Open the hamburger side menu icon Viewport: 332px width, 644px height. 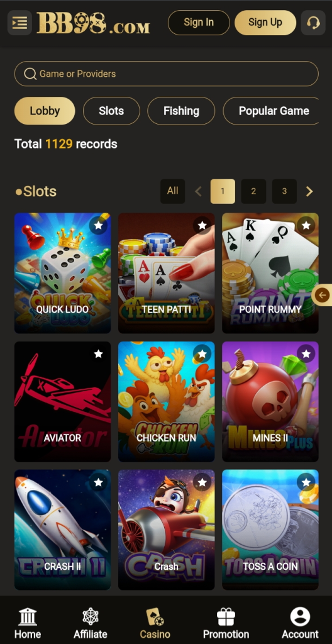click(x=19, y=23)
